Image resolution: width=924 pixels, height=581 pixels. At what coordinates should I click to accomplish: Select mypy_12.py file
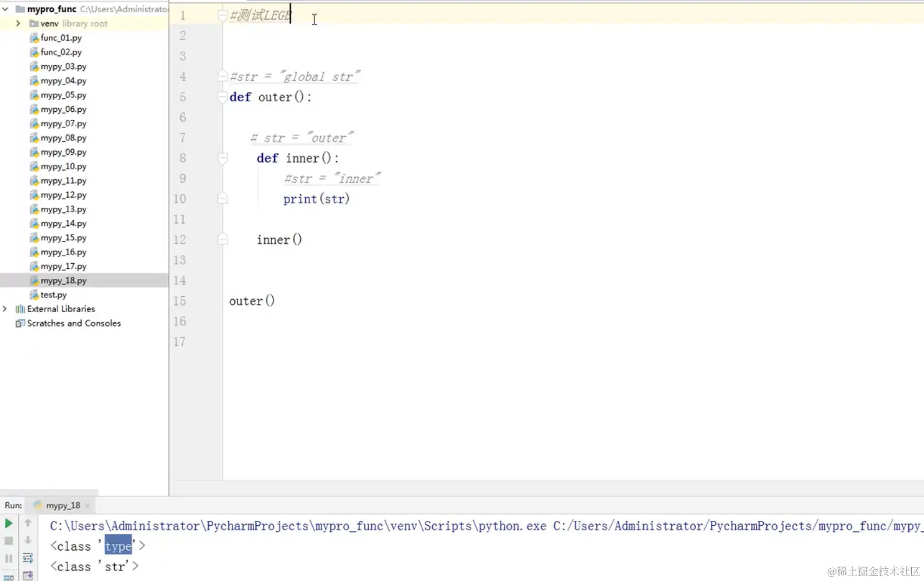(63, 195)
